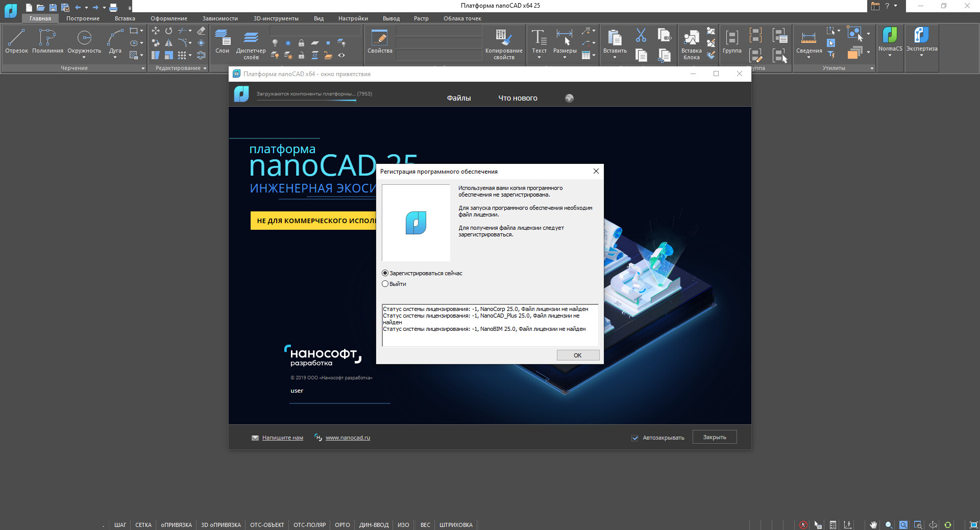980x530 pixels.
Task: Switch to the Построение ribbon tab
Action: 83,18
